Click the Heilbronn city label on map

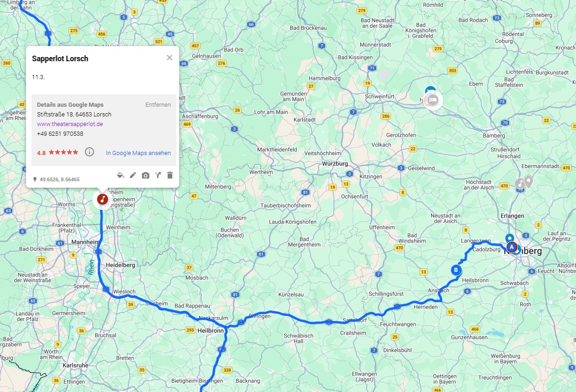coord(210,330)
